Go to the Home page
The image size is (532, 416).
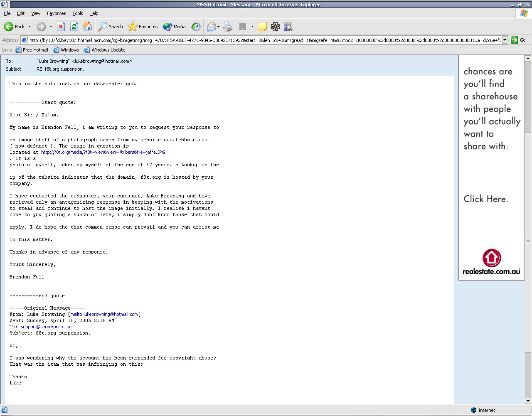pyautogui.click(x=87, y=27)
